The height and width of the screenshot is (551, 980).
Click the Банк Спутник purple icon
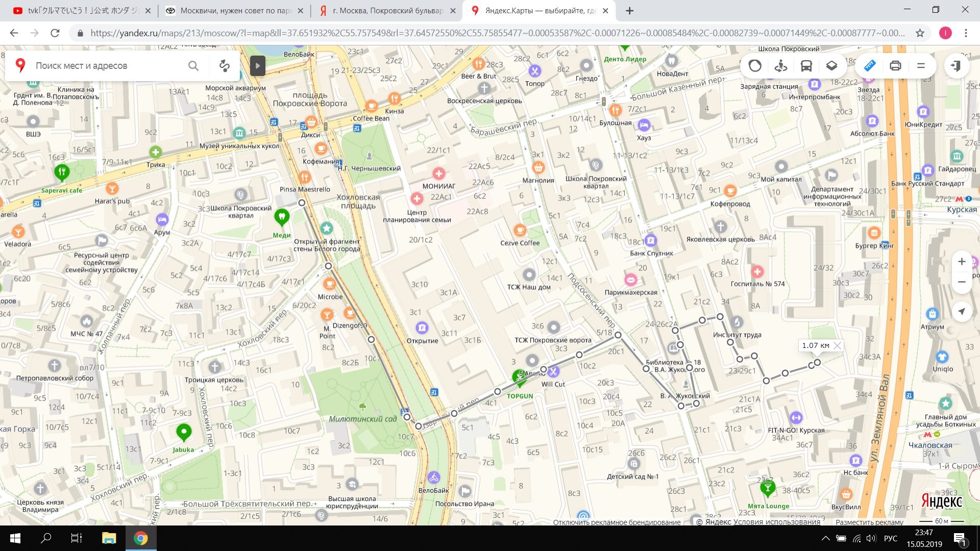(x=651, y=240)
